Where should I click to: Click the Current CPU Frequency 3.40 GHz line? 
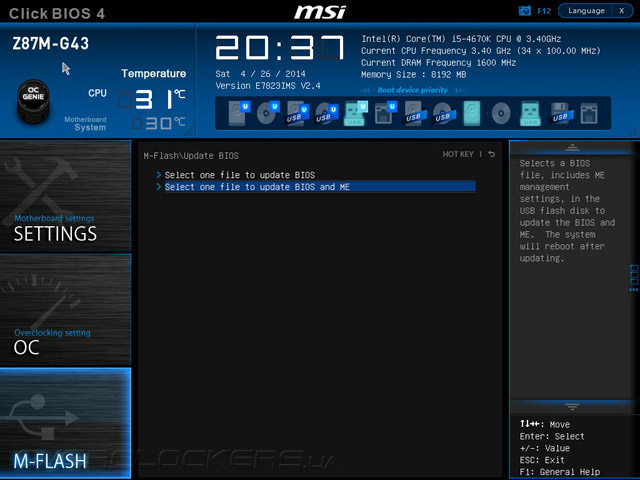pos(481,51)
